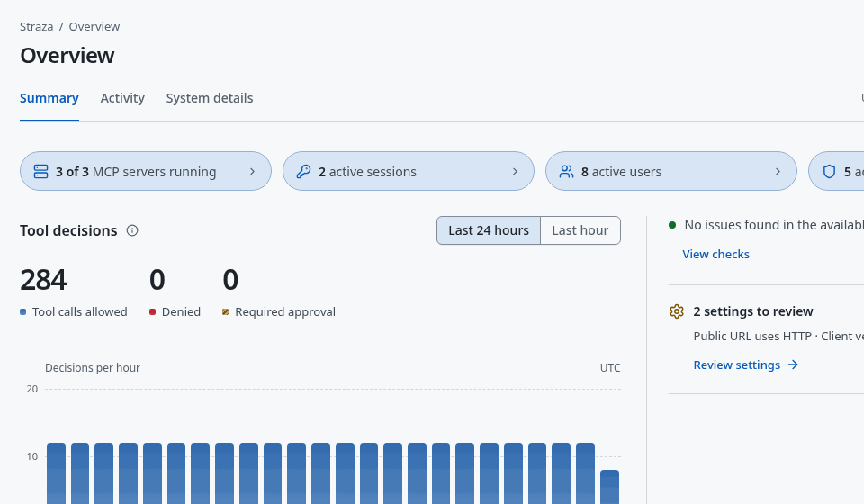Click the key icon in active sessions card
Viewport: 864px width, 504px height.
(x=303, y=171)
